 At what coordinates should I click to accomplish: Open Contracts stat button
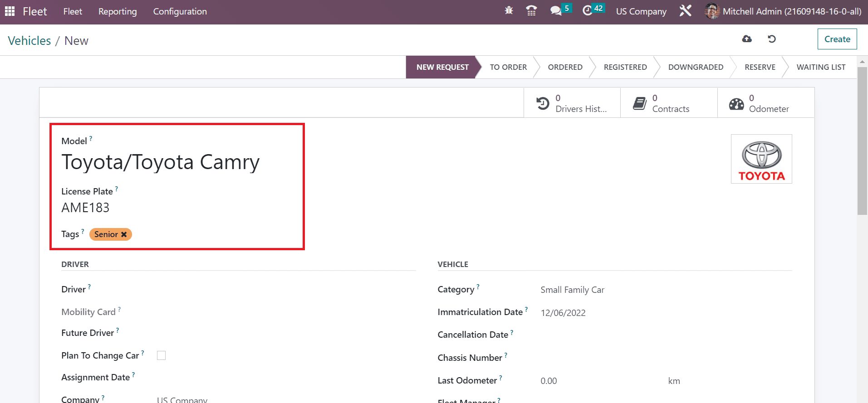point(669,103)
